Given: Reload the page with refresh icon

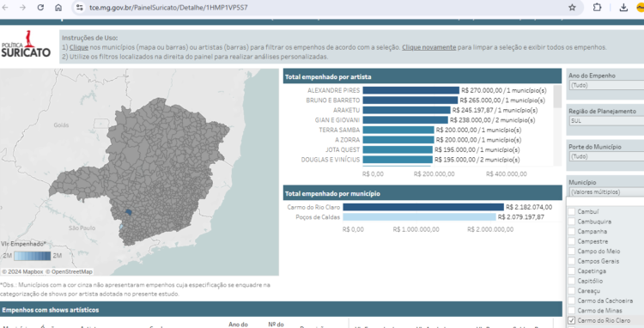Looking at the screenshot, I should (40, 8).
